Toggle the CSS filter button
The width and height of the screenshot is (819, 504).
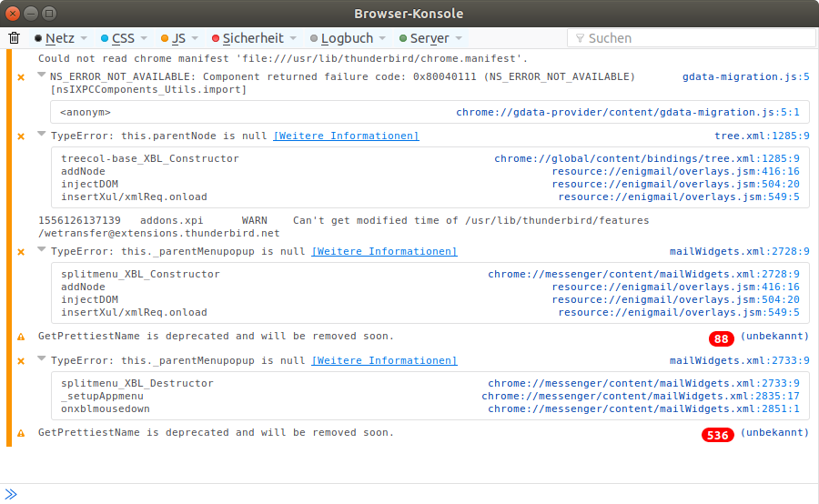[x=117, y=38]
